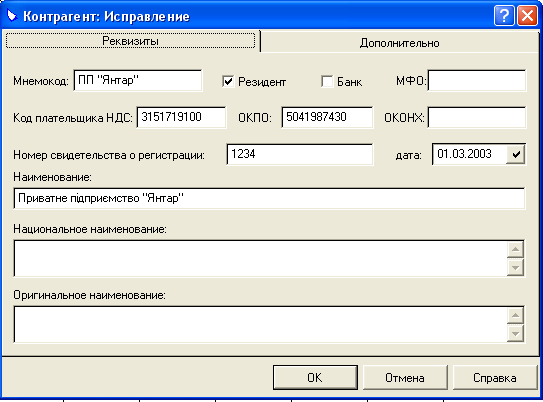Click the Номер свидетельства о регистрации field
Image resolution: width=543 pixels, height=402 pixels.
300,154
